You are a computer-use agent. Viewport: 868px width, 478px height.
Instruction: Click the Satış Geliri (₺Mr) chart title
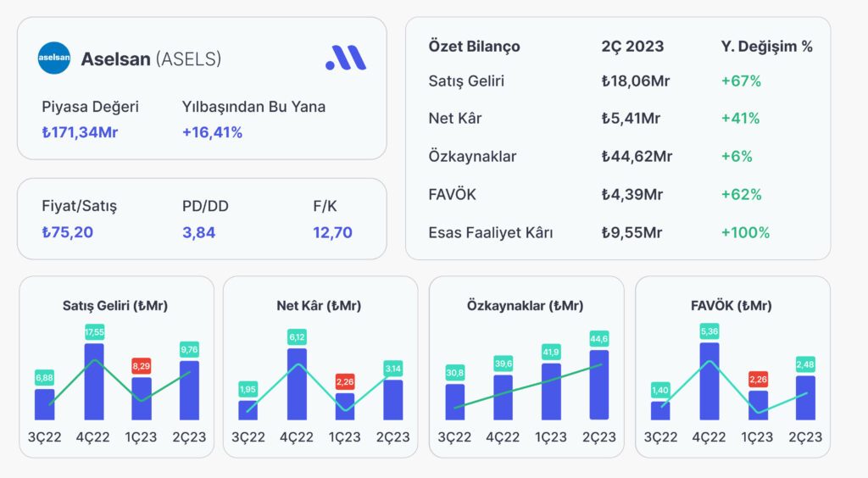point(115,306)
